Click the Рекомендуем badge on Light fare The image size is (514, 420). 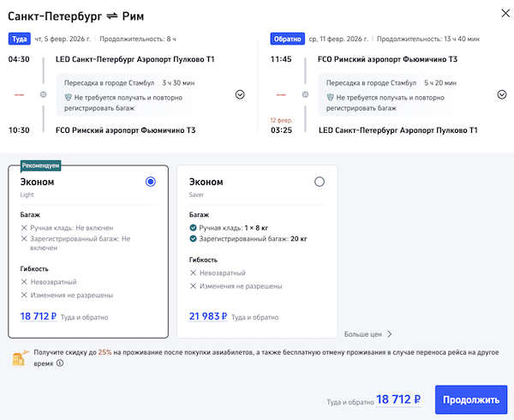point(41,165)
